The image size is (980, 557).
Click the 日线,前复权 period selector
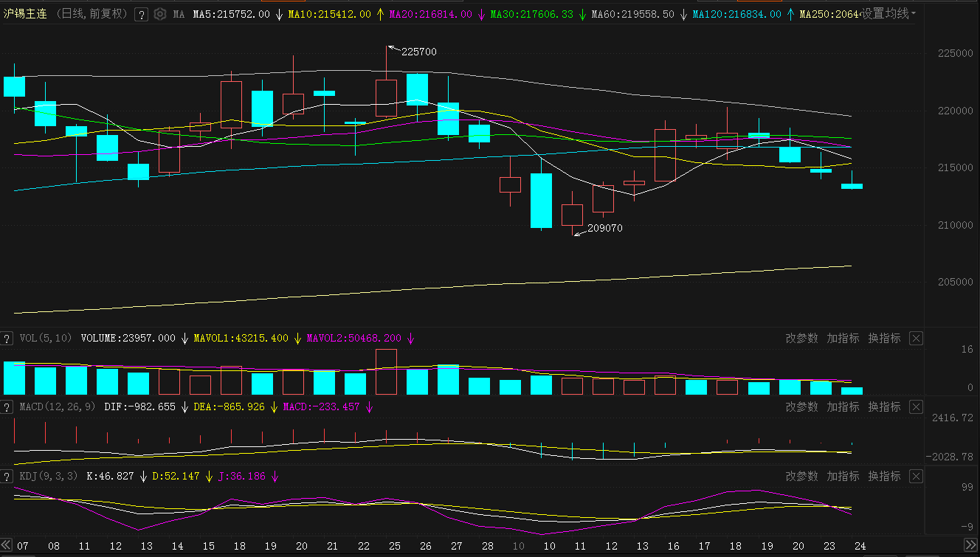pos(93,14)
